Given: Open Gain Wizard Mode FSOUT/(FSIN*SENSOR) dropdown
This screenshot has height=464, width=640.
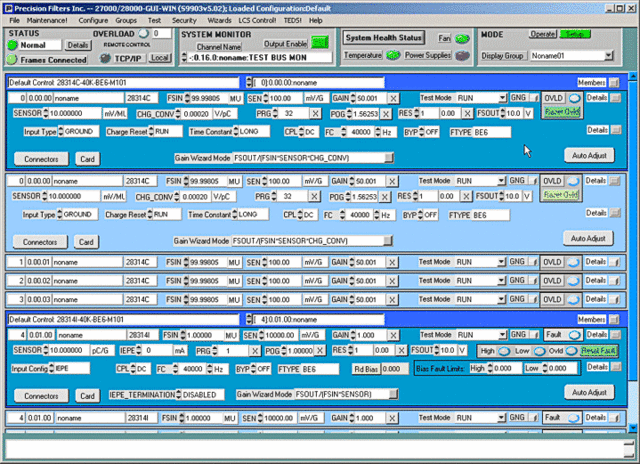Looking at the screenshot, I should coord(393,394).
